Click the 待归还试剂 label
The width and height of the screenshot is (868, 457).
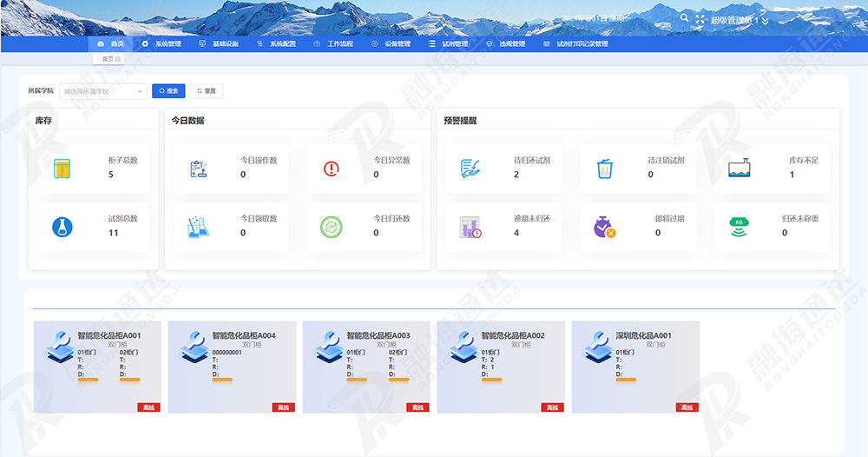(x=532, y=160)
